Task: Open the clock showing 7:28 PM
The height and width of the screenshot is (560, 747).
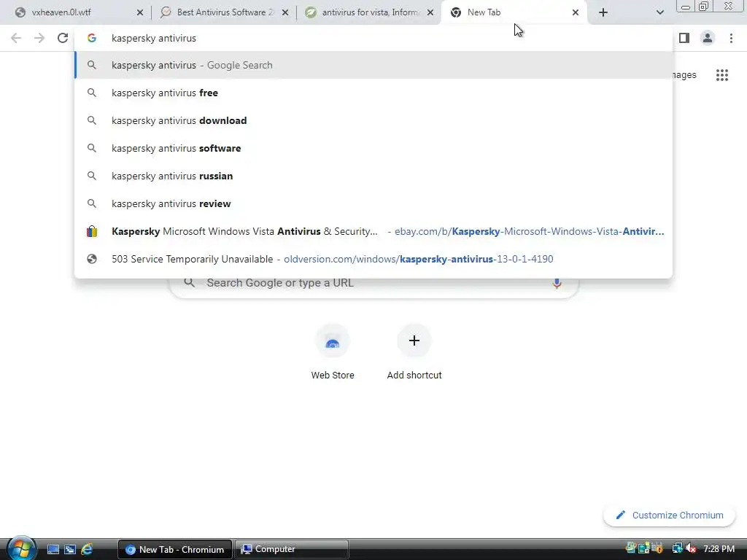Action: coord(719,548)
